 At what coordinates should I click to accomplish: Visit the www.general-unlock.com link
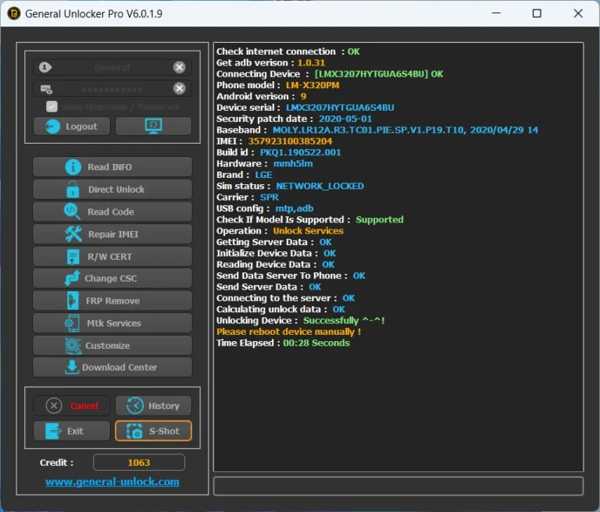point(112,482)
